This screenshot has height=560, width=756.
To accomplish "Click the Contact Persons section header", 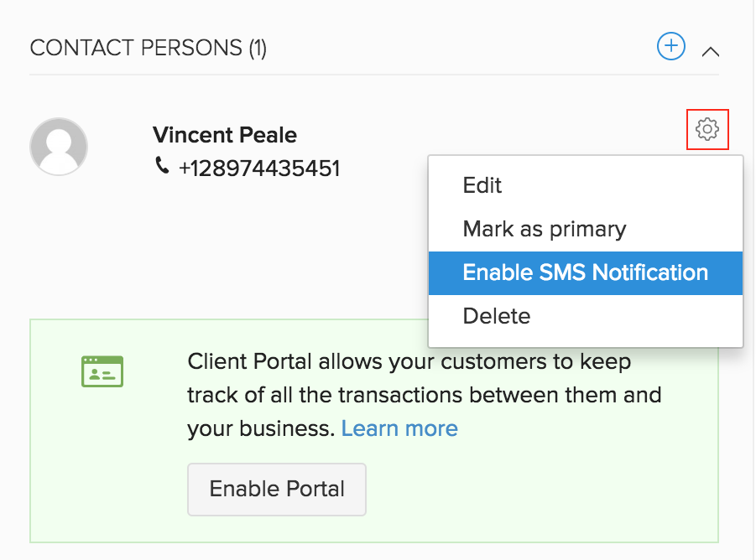I will coord(149,48).
